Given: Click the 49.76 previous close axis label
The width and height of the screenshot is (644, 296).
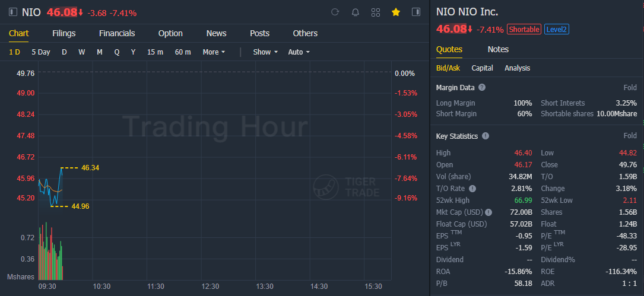Looking at the screenshot, I should [x=26, y=74].
